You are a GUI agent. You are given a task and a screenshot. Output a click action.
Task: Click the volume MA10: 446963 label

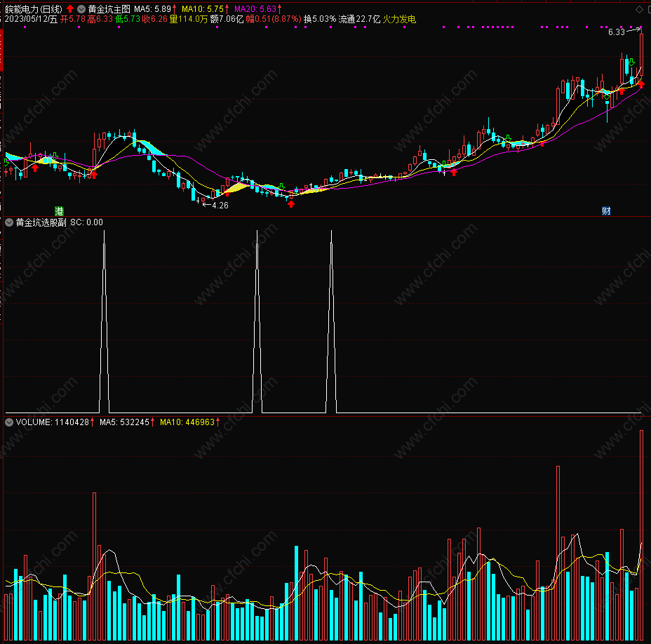click(188, 422)
